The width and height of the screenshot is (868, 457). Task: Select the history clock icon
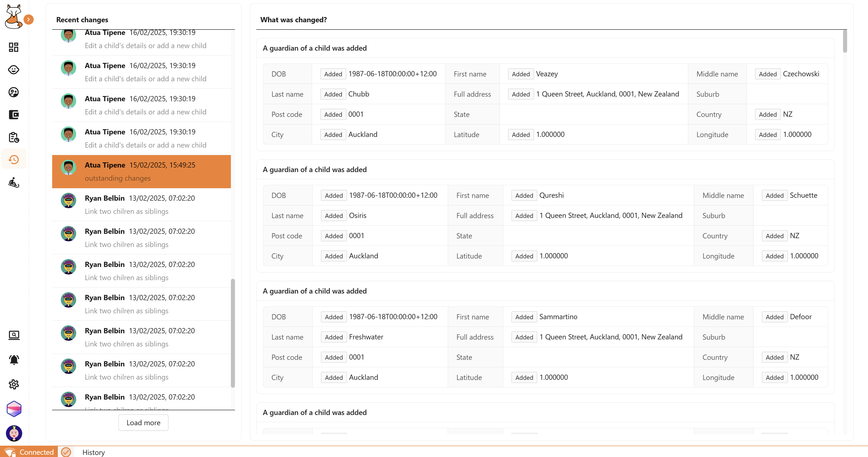point(13,159)
